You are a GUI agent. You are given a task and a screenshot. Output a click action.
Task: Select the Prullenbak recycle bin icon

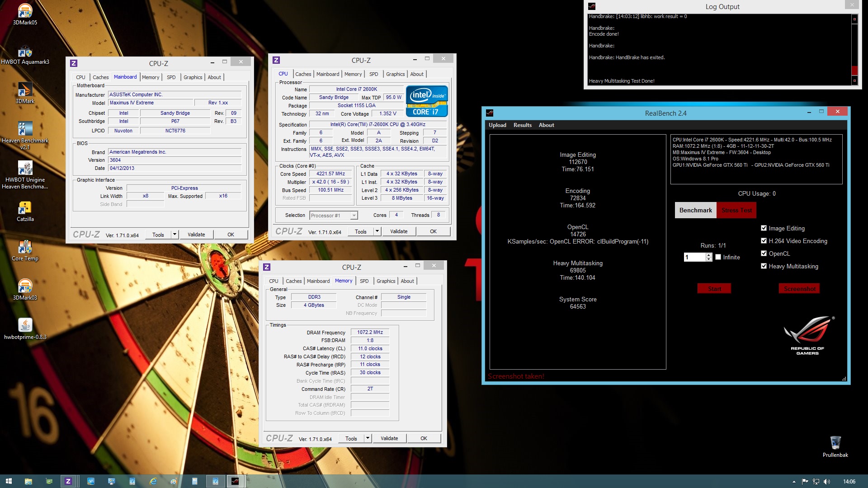tap(835, 447)
